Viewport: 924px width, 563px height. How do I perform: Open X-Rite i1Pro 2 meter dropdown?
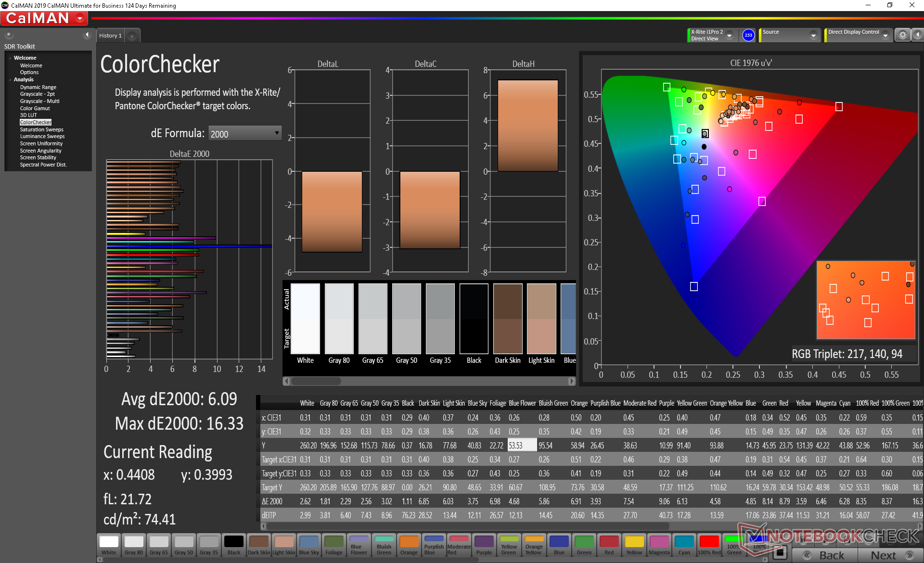729,35
